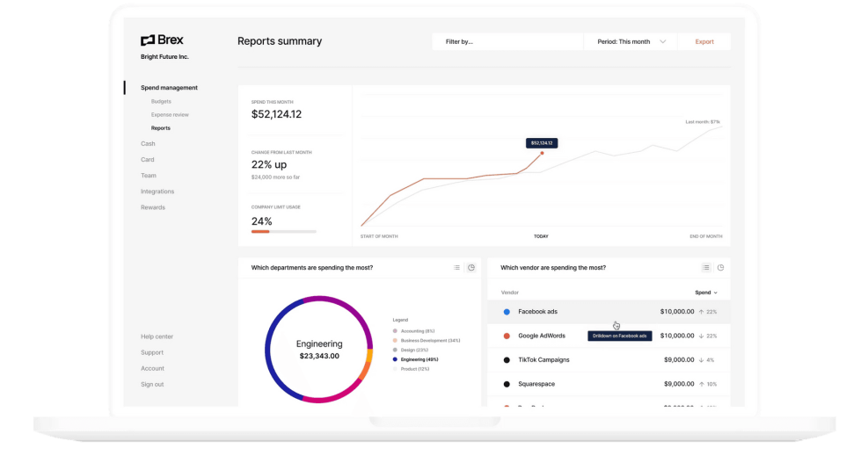Click the Filter by input field

pyautogui.click(x=507, y=41)
